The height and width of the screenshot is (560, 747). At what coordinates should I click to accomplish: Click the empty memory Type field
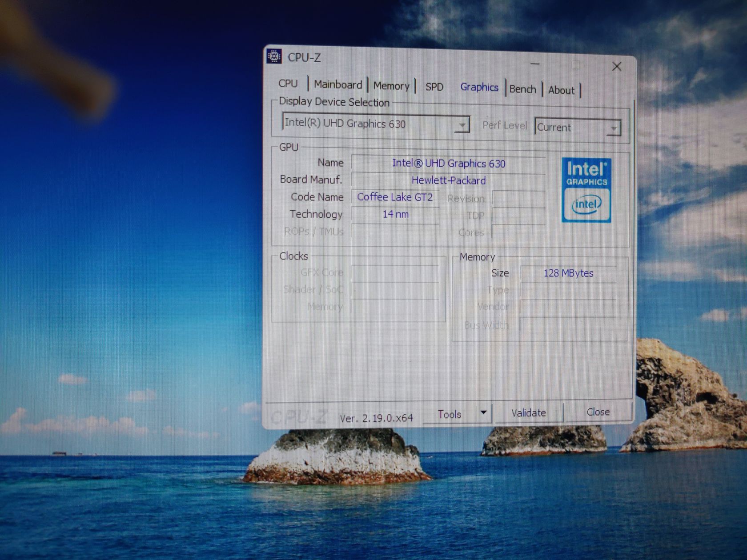pyautogui.click(x=568, y=290)
